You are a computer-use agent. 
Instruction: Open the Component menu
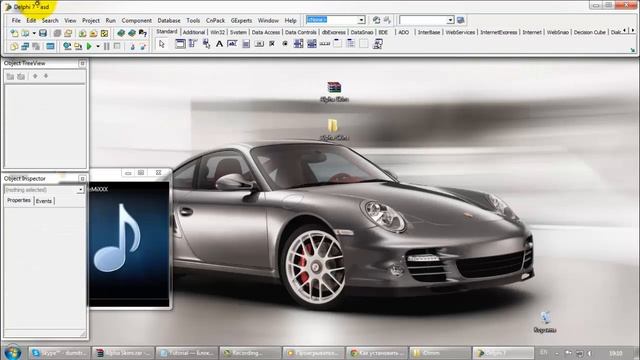(136, 20)
